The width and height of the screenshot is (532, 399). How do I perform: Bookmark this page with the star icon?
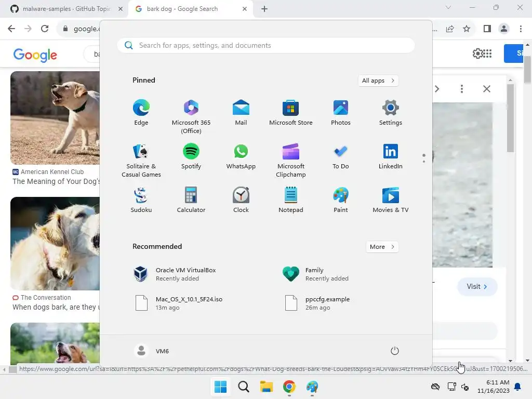467,29
